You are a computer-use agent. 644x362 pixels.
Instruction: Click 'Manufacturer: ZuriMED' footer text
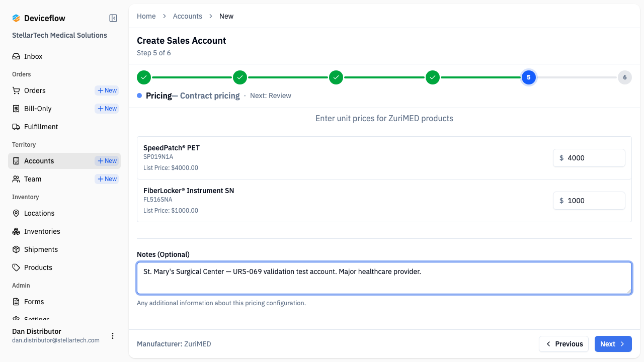click(x=174, y=344)
